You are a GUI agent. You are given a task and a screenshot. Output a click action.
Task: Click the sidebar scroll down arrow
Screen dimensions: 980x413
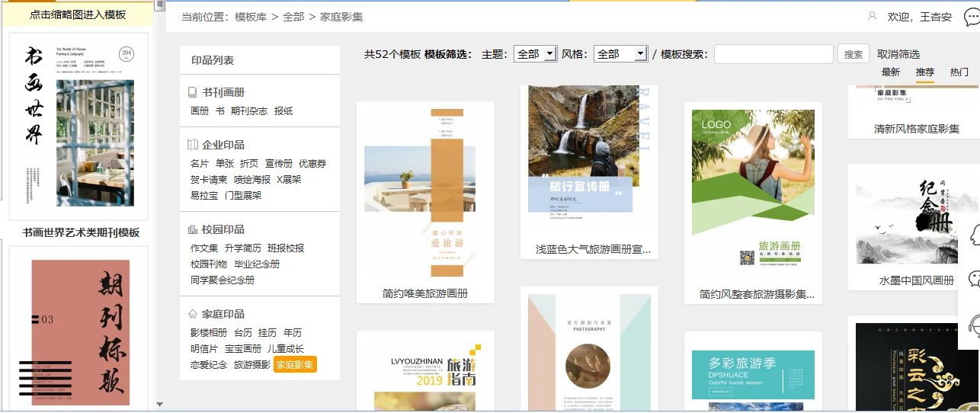[x=159, y=404]
